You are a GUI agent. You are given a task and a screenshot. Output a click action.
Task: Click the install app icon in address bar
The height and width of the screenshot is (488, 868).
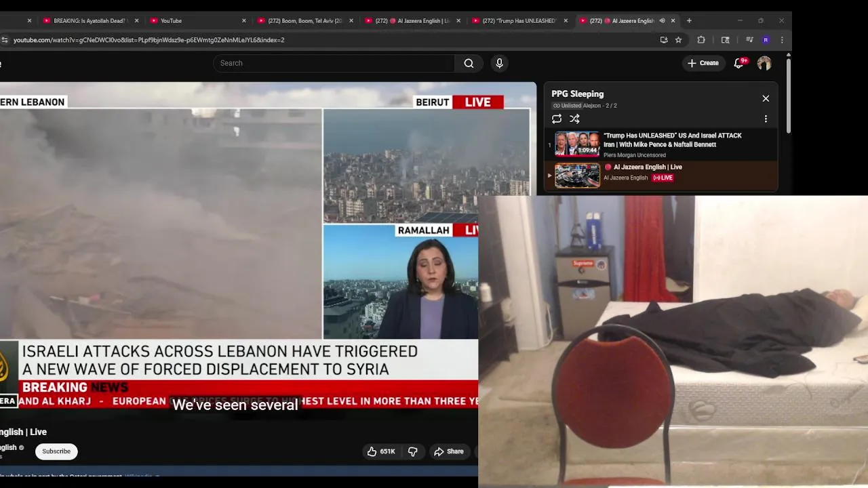[x=664, y=40]
